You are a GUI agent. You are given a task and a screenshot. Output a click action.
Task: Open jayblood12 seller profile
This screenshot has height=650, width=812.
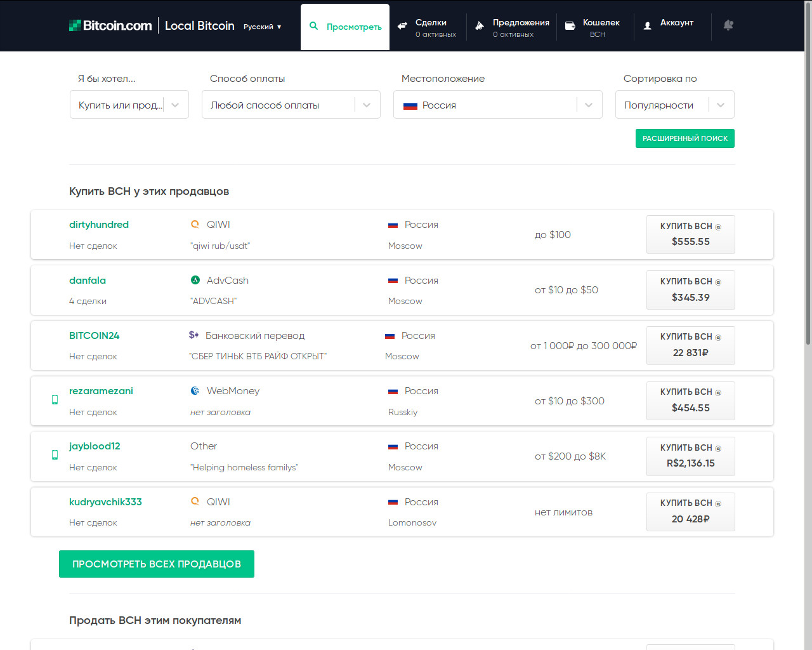point(95,446)
